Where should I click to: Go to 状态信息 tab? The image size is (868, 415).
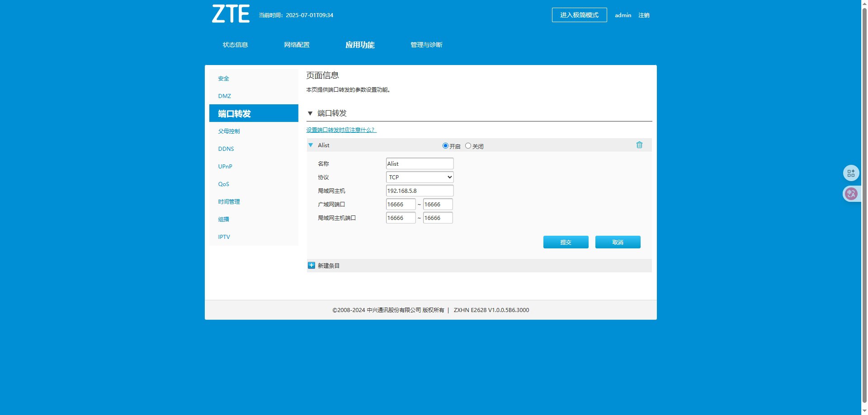click(x=235, y=45)
